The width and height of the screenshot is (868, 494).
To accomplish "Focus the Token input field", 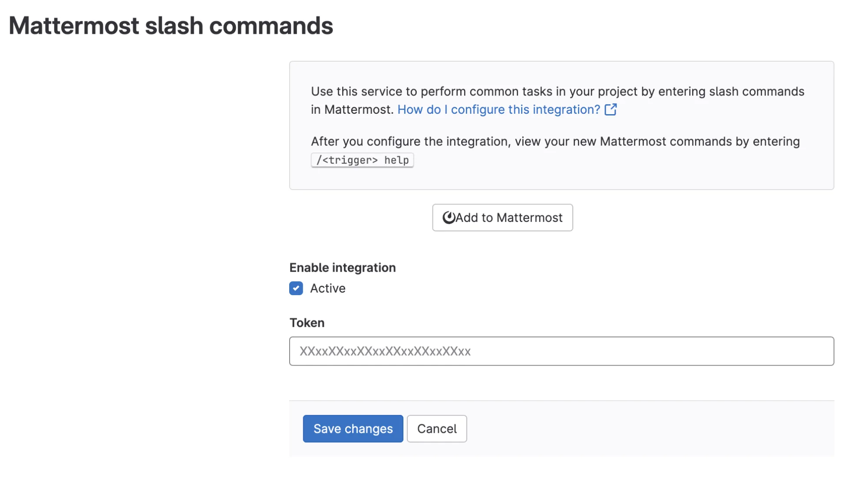I will coord(561,351).
